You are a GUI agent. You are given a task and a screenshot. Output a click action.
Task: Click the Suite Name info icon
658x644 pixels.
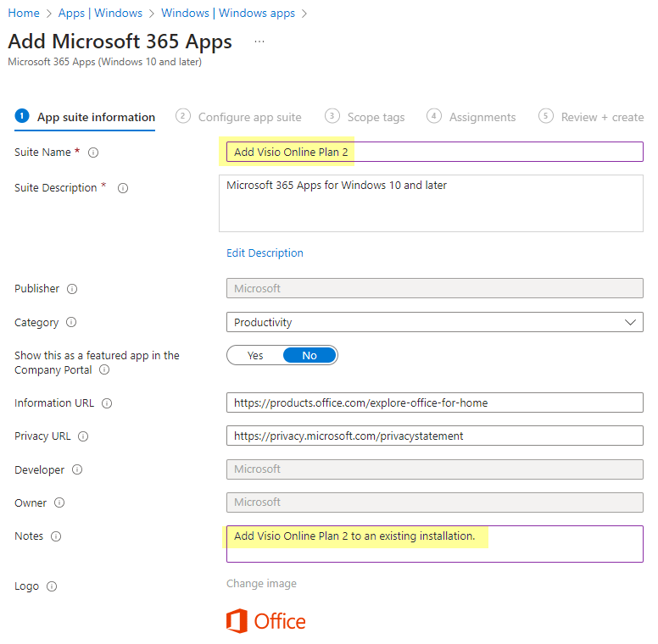tap(93, 153)
